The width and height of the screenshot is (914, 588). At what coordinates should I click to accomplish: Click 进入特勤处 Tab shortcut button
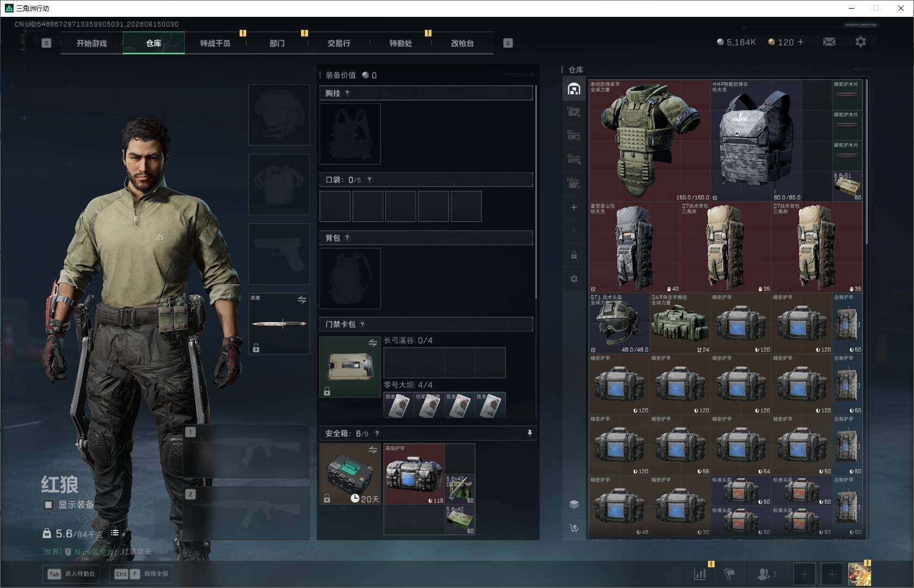click(x=71, y=573)
